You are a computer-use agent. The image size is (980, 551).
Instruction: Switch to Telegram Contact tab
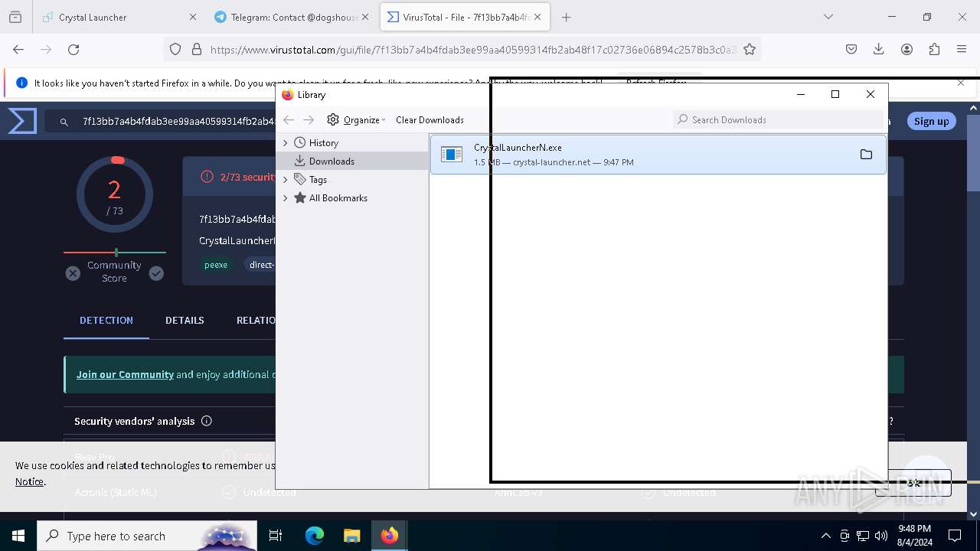pyautogui.click(x=292, y=17)
